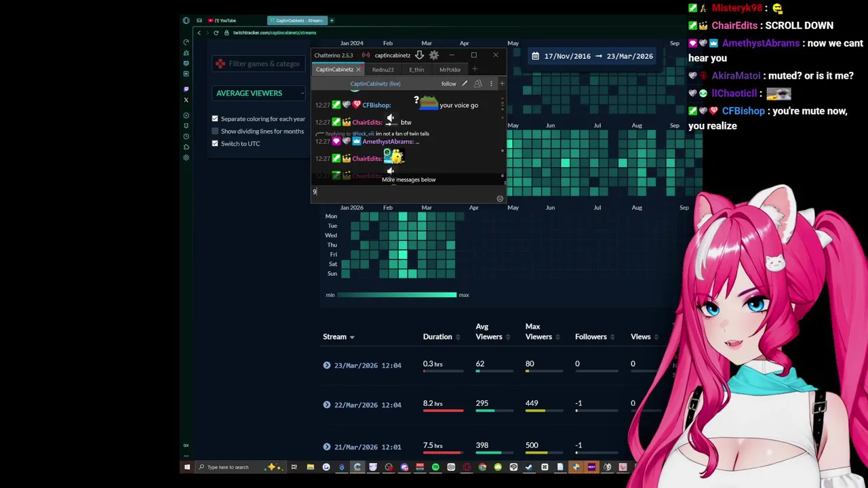Uncheck Separate coloring for each year
The height and width of the screenshot is (488, 868).
pos(215,119)
